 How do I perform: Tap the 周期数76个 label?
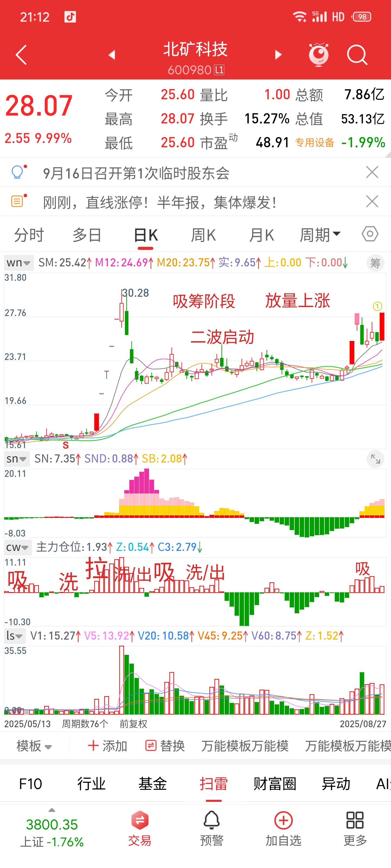[x=85, y=724]
